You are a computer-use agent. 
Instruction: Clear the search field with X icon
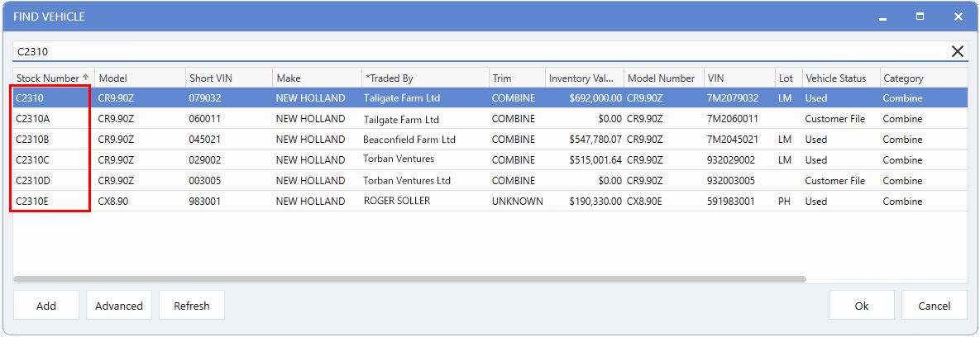957,52
